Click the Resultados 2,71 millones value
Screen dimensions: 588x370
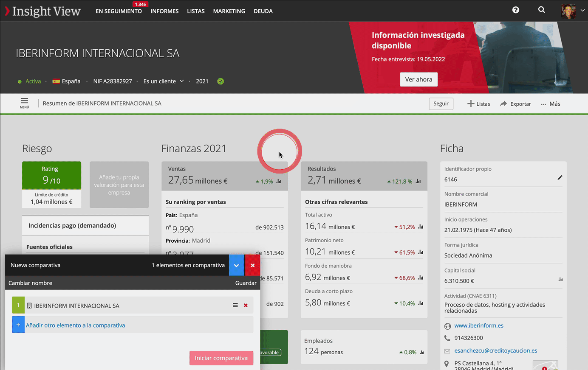pos(334,180)
